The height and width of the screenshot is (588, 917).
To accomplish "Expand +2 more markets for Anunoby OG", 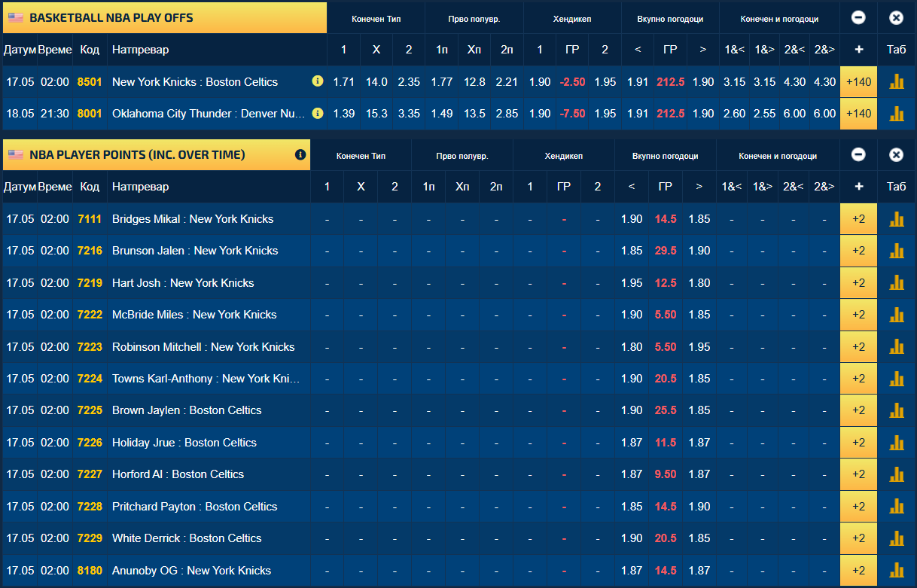I will 858,571.
